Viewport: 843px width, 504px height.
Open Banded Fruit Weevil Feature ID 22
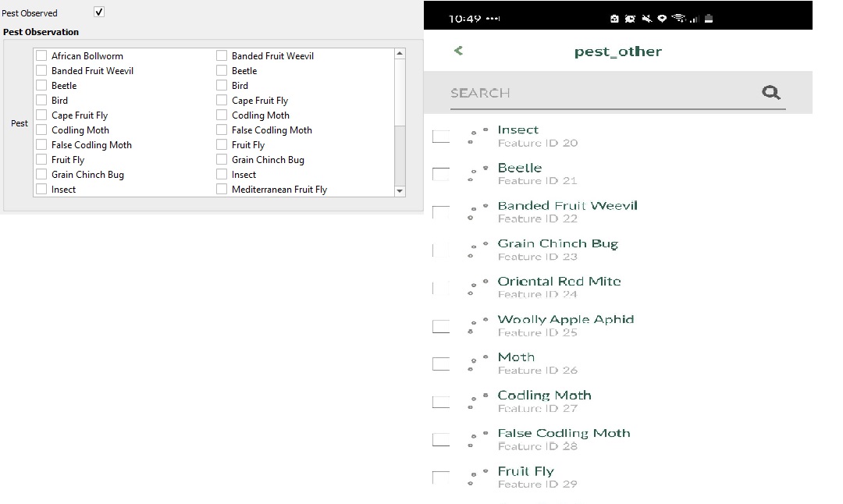(x=567, y=211)
